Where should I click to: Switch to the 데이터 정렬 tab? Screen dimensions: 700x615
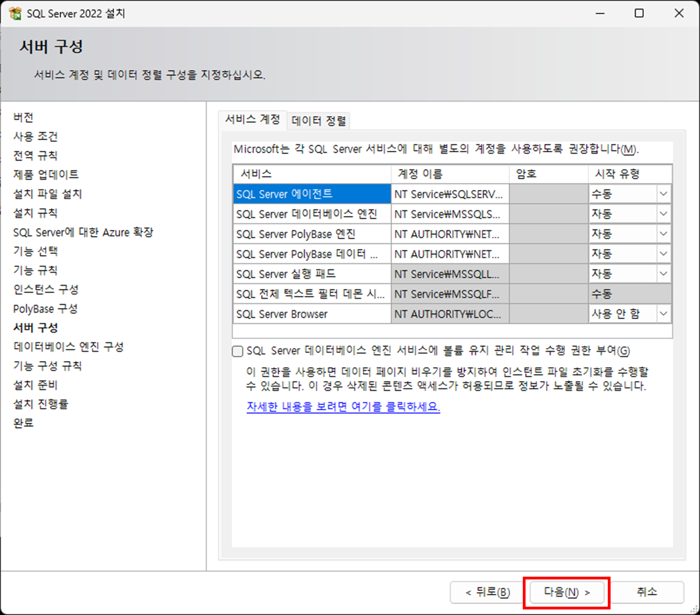319,121
